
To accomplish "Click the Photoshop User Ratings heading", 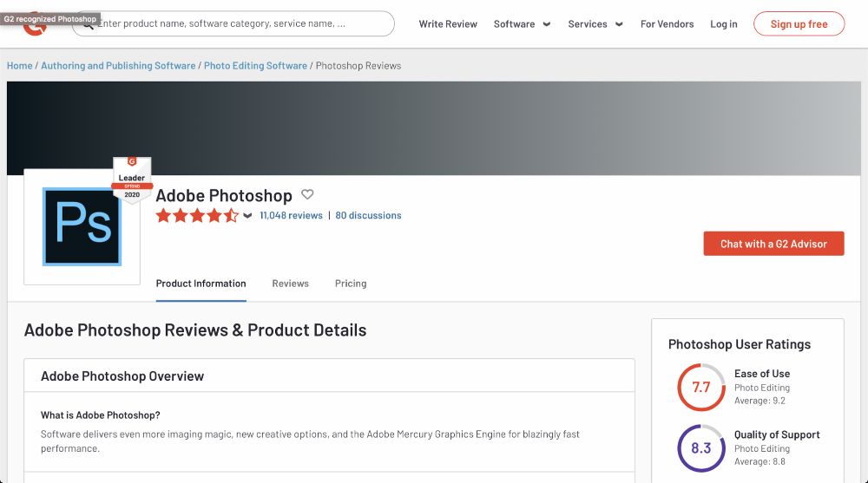I will (739, 344).
